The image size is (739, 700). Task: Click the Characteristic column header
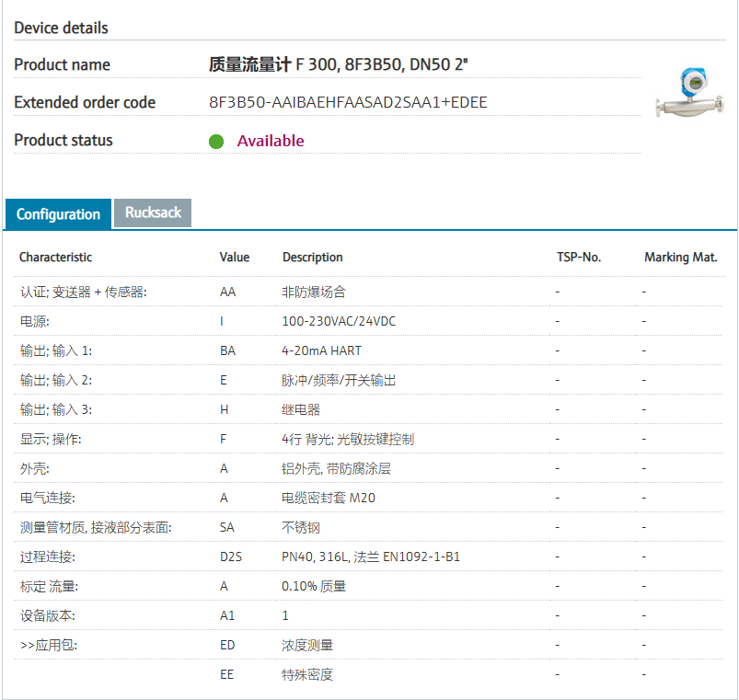pos(55,258)
